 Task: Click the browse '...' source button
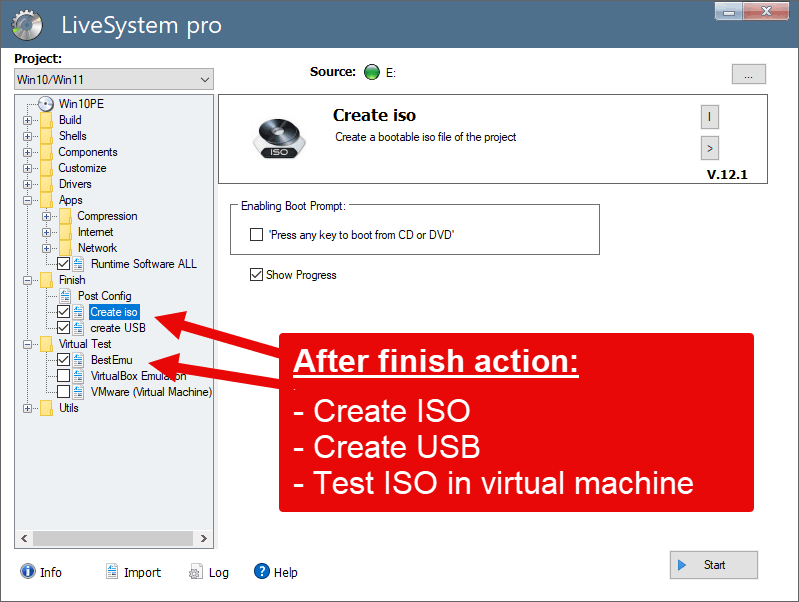(x=748, y=73)
